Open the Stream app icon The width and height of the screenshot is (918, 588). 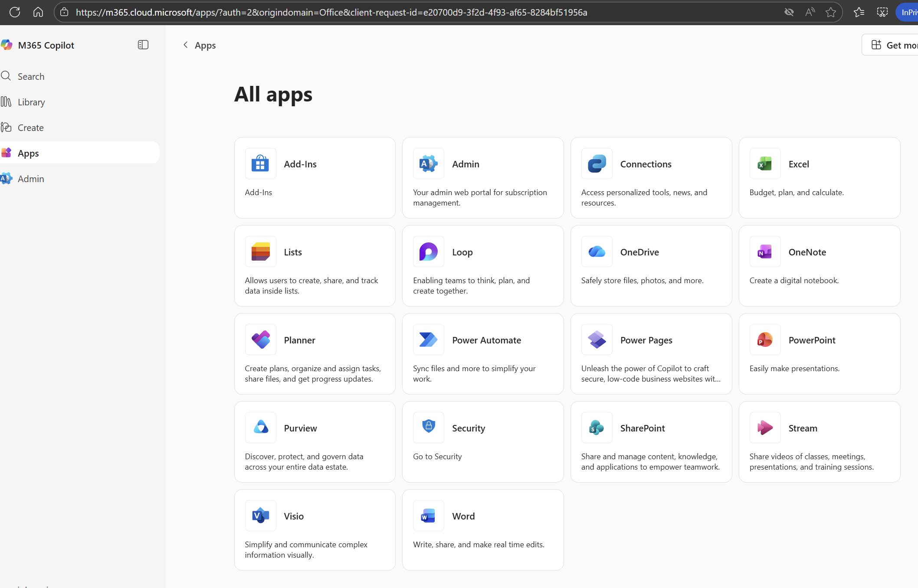tap(765, 428)
